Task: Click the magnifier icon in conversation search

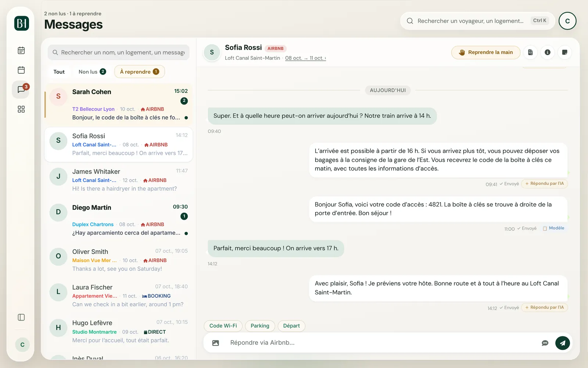Action: pyautogui.click(x=55, y=53)
